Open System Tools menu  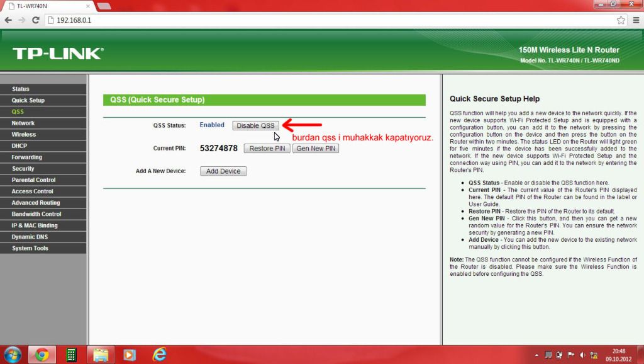[43, 248]
